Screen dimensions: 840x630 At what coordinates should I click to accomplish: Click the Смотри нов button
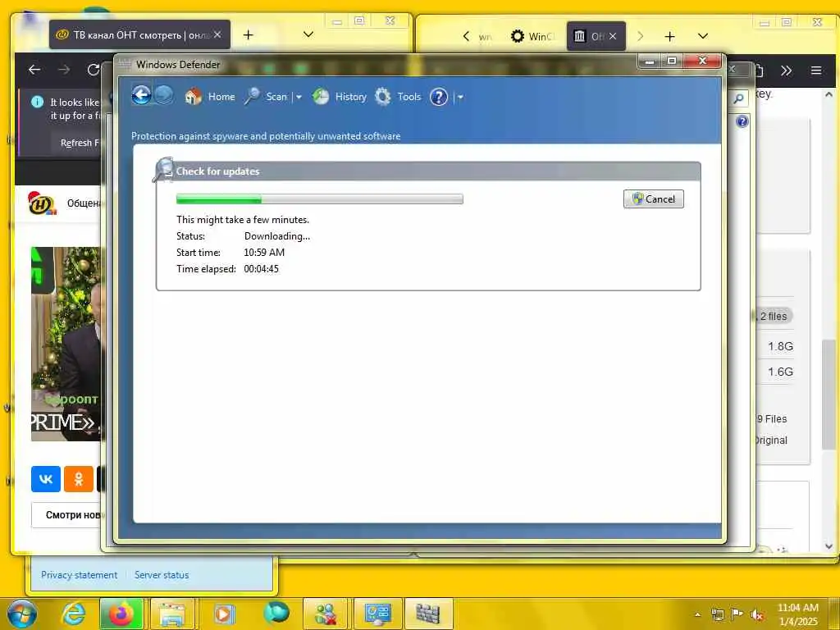[x=67, y=515]
